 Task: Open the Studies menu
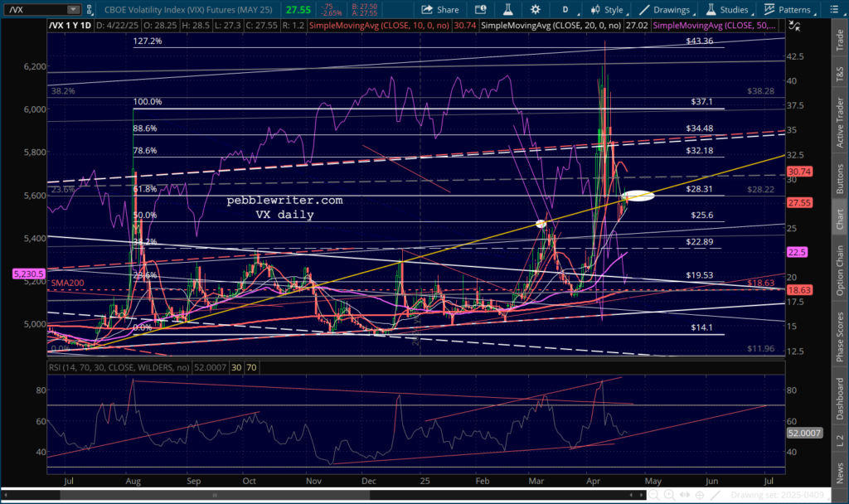pyautogui.click(x=727, y=10)
